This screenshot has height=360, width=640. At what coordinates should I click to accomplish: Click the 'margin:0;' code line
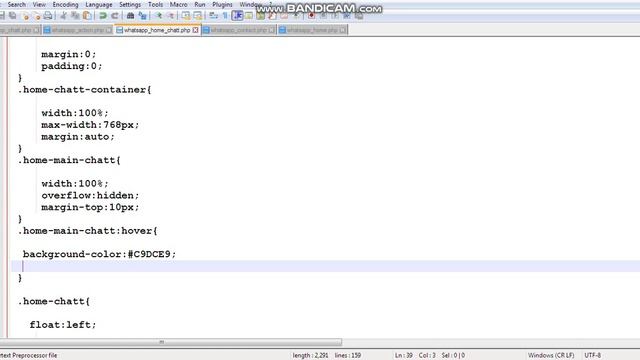[69, 54]
